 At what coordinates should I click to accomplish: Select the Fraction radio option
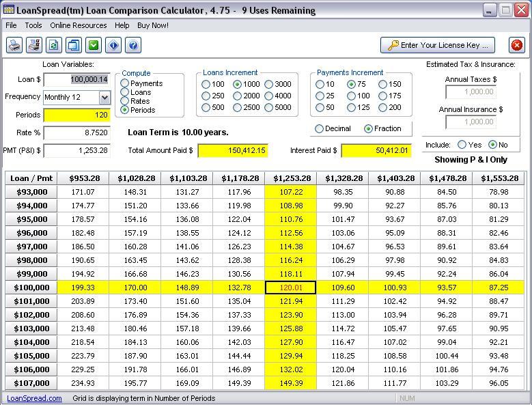pos(368,129)
